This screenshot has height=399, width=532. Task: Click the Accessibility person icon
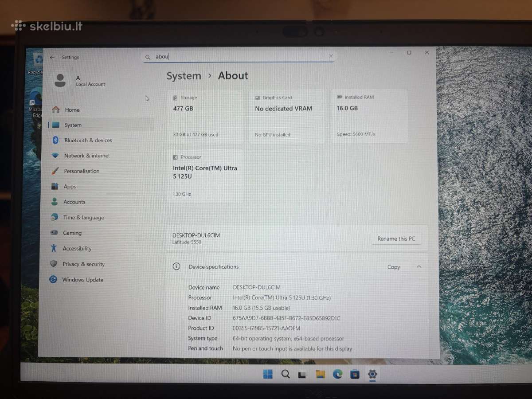pyautogui.click(x=54, y=248)
